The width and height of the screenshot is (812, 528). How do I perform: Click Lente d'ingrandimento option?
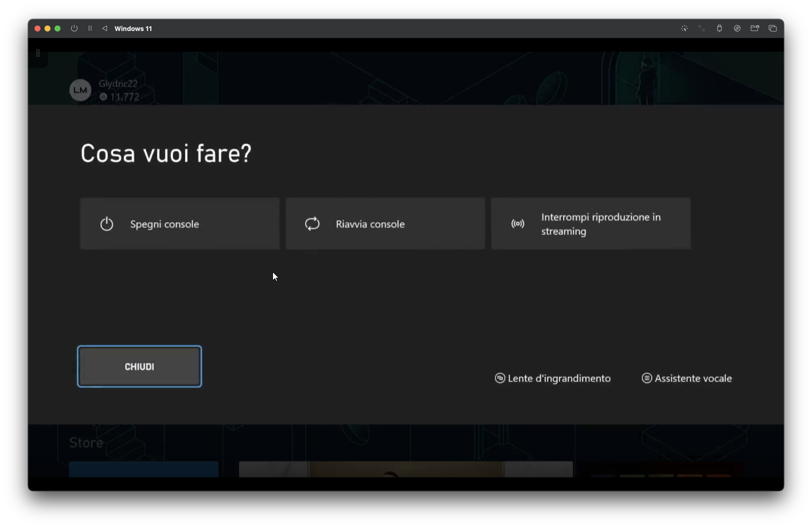(553, 378)
